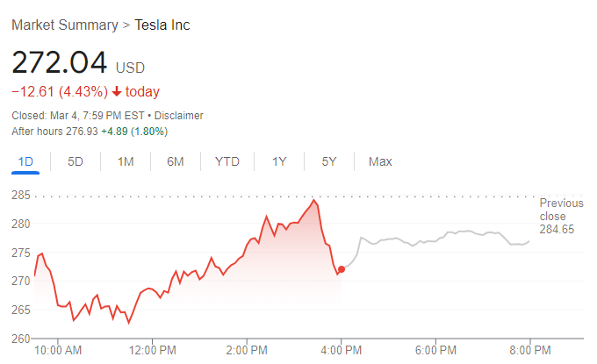
Task: Click the Previous close 284.65 label
Action: pyautogui.click(x=557, y=217)
